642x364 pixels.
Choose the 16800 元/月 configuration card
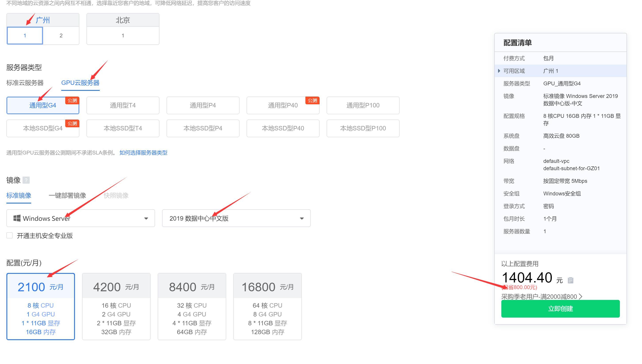click(x=267, y=307)
